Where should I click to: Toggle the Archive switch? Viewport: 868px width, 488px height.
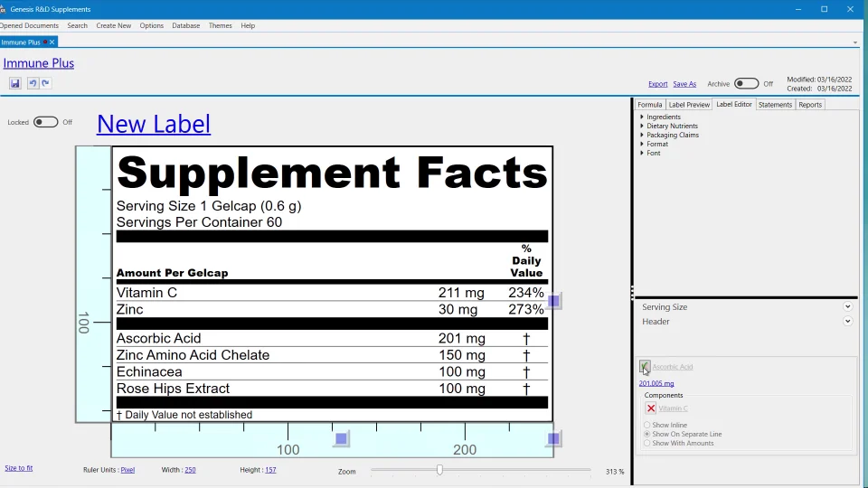pos(746,83)
